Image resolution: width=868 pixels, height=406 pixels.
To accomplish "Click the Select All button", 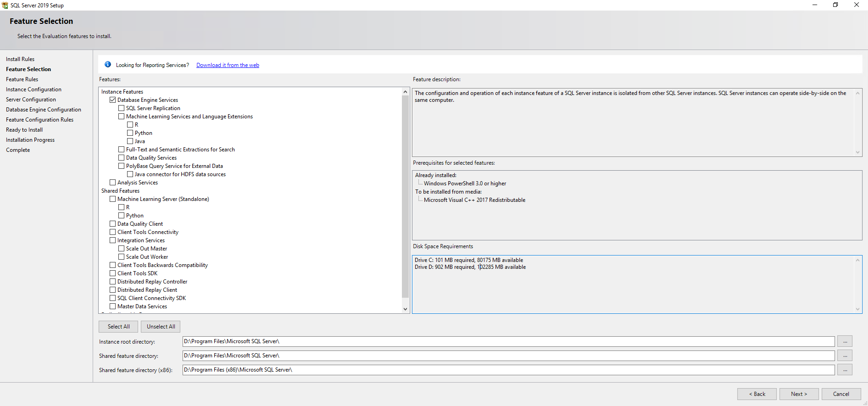I will pos(118,327).
